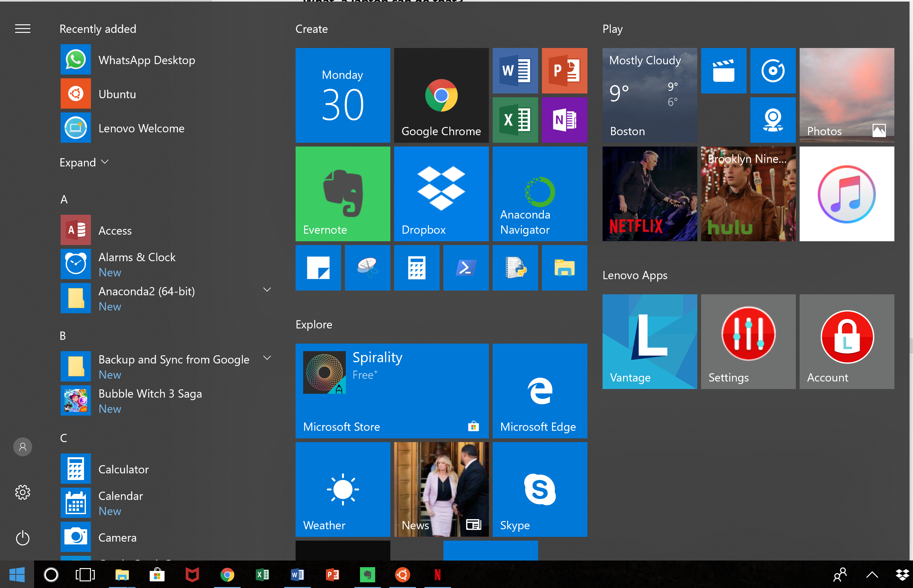Click letter B section header
Image resolution: width=913 pixels, height=588 pixels.
63,336
